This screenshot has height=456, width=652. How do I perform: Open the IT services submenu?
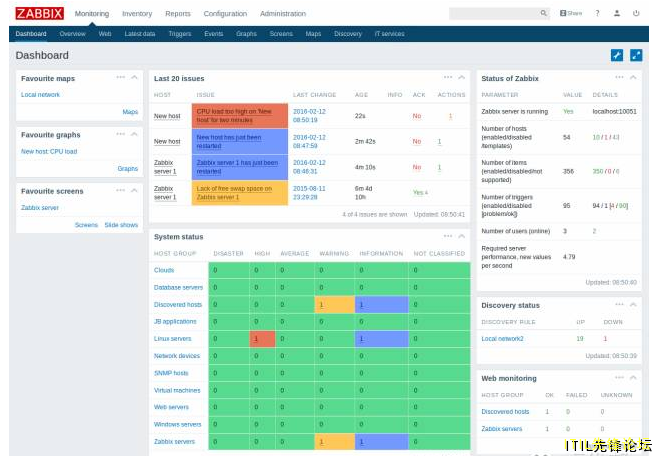point(389,34)
